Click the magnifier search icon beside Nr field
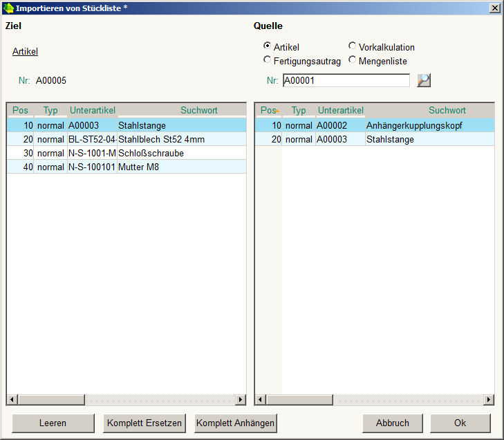This screenshot has height=440, width=504. pos(424,80)
